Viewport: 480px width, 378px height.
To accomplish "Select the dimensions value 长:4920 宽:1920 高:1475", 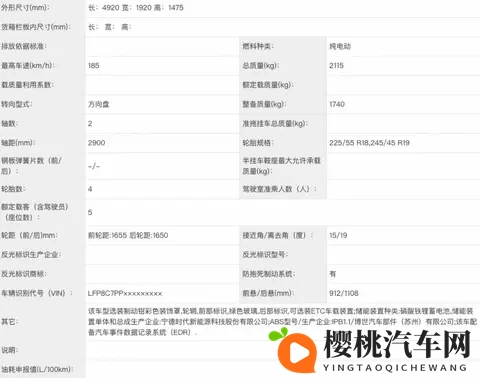I will coord(136,8).
